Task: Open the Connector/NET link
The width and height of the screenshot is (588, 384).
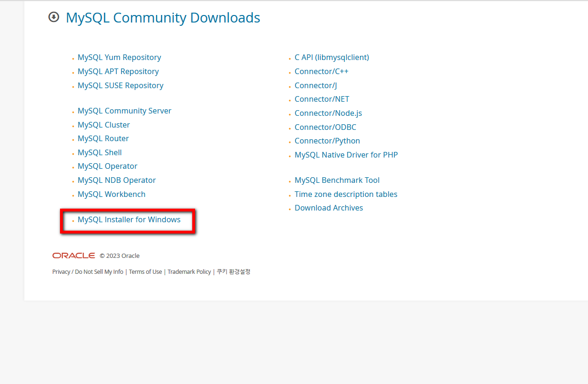Action: tap(322, 99)
